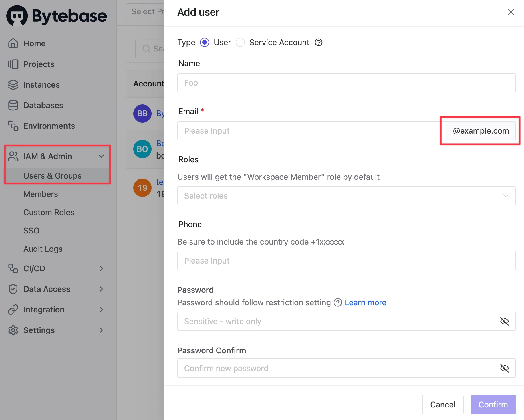Collapse the IAM & Admin section
Image resolution: width=524 pixels, height=420 pixels.
coord(101,156)
